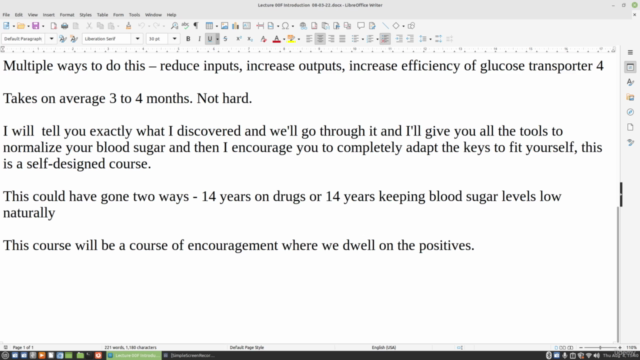The height and width of the screenshot is (360, 640).
Task: Toggle Track Changes recording icon
Action: point(372,26)
